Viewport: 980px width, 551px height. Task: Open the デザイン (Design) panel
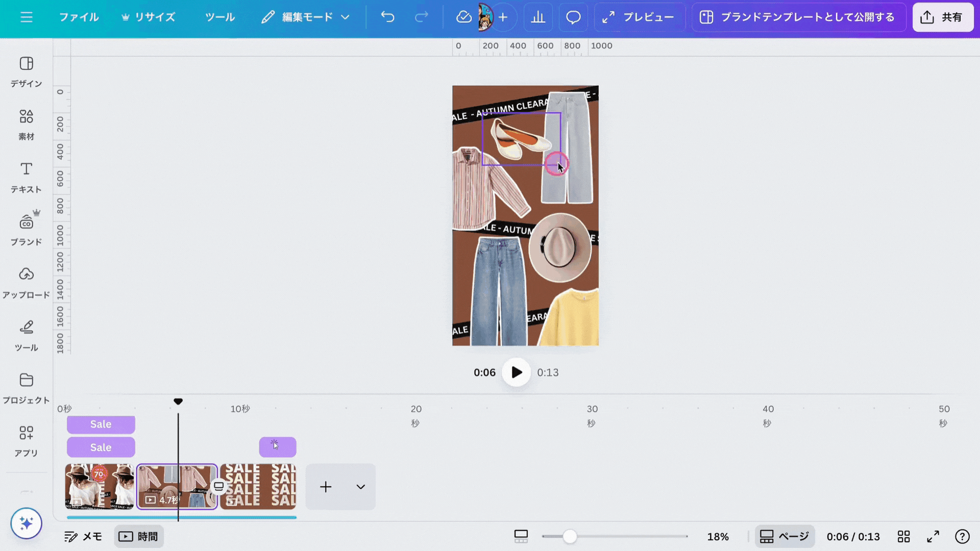pyautogui.click(x=26, y=71)
